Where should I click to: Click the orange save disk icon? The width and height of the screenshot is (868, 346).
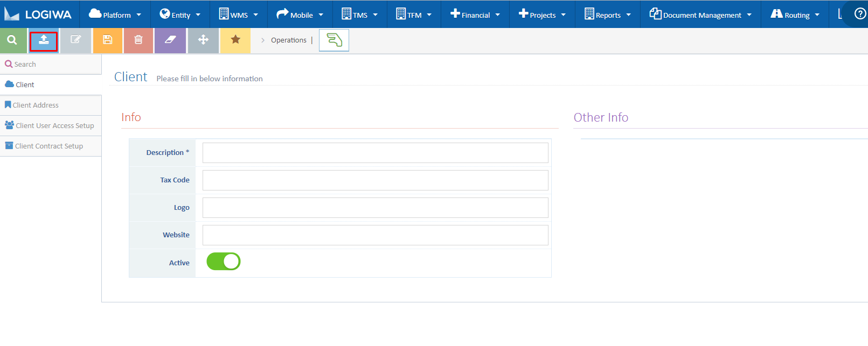(107, 40)
